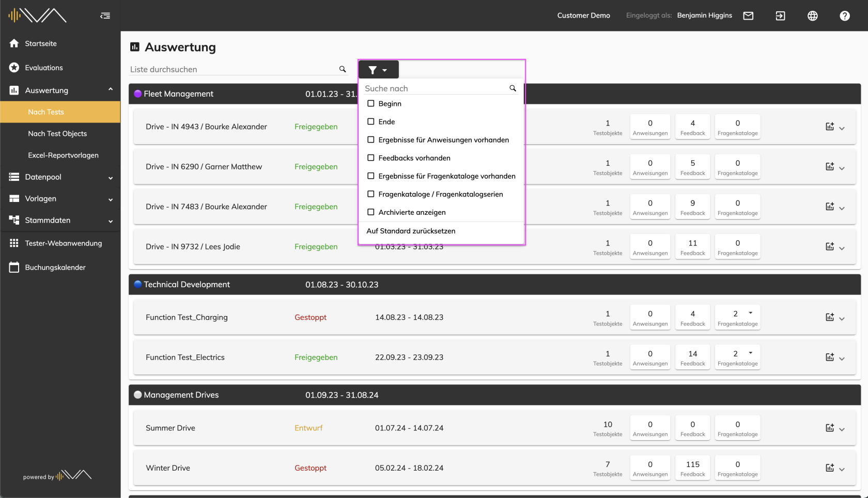This screenshot has height=498, width=868.
Task: Open Fragenkataloge dropdown for Function Test_Charging
Action: pos(751,313)
